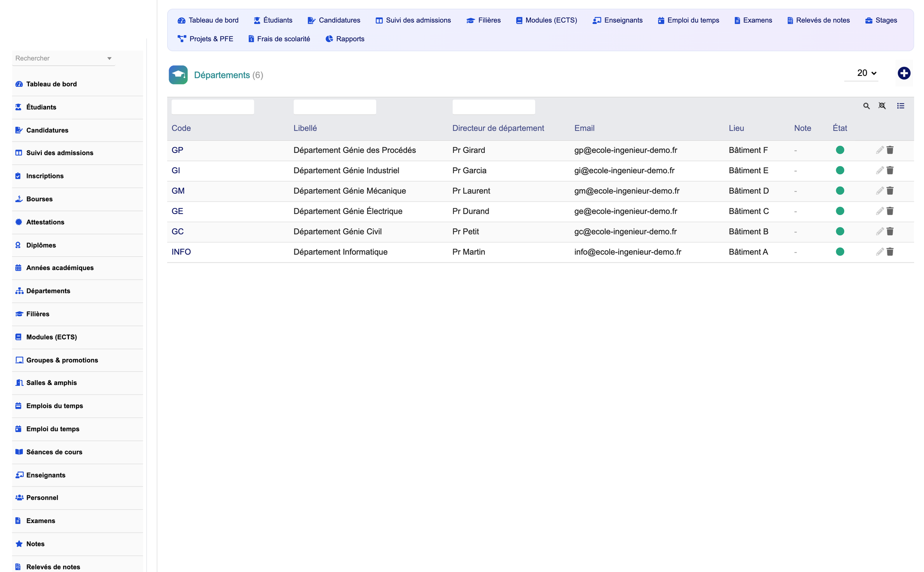Viewport: 924px width, 572px height.
Task: Open Frais de scolarité in top navigation
Action: (279, 39)
